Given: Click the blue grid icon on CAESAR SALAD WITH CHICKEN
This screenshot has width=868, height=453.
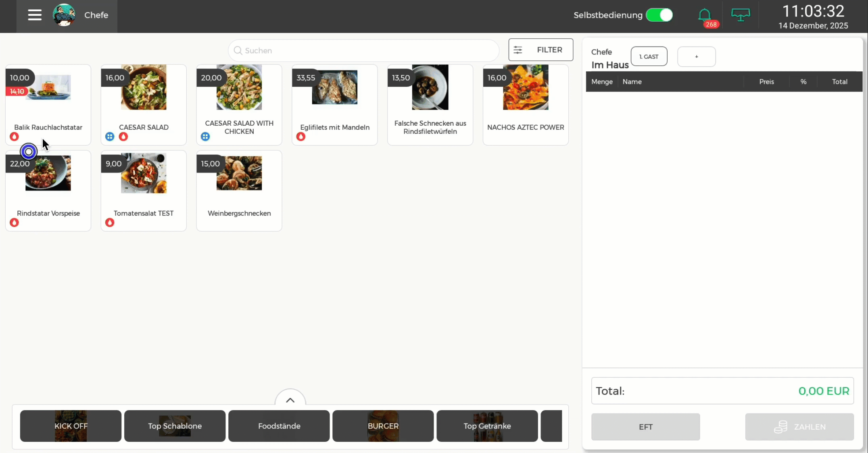Looking at the screenshot, I should (205, 137).
